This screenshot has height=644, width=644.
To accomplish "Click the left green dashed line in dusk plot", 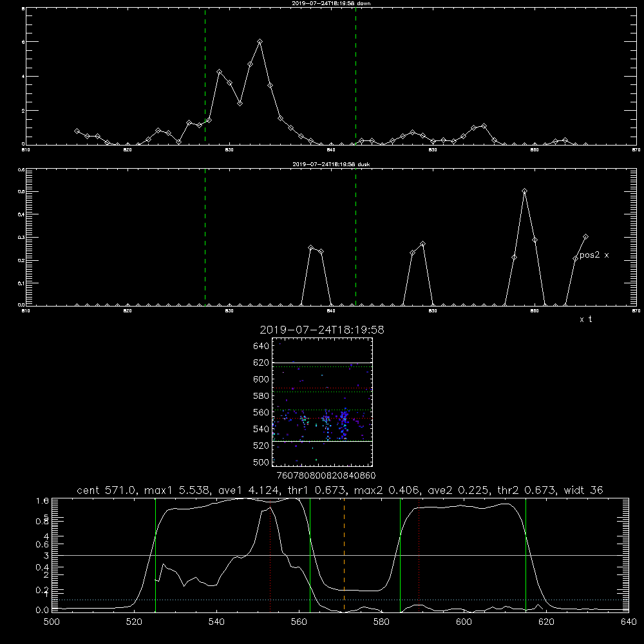I will 205,237.
